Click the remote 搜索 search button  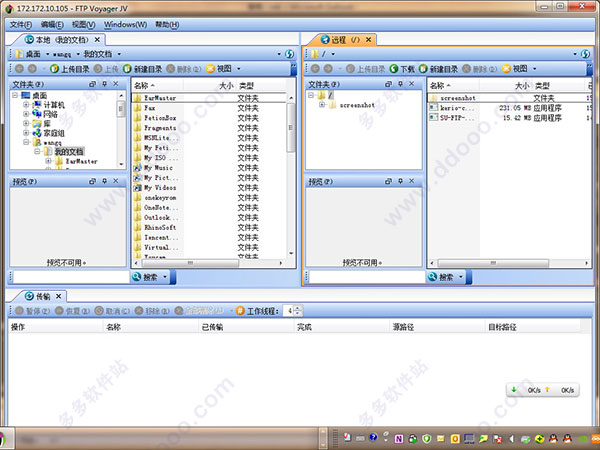coord(441,277)
